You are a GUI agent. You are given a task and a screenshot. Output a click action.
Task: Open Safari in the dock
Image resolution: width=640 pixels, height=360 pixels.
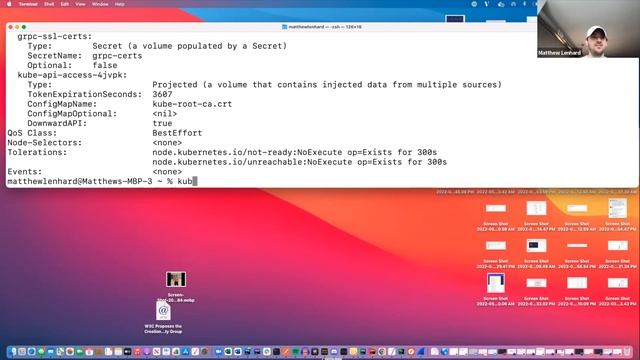[x=31, y=351]
